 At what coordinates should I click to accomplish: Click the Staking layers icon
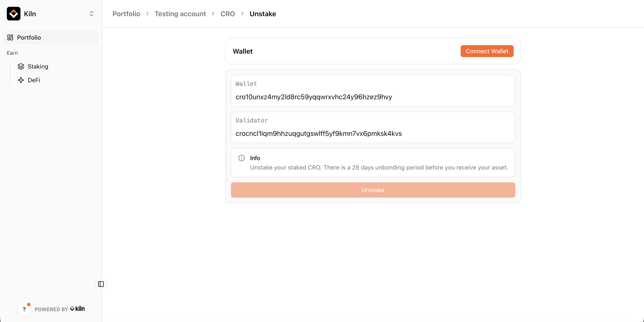click(21, 66)
